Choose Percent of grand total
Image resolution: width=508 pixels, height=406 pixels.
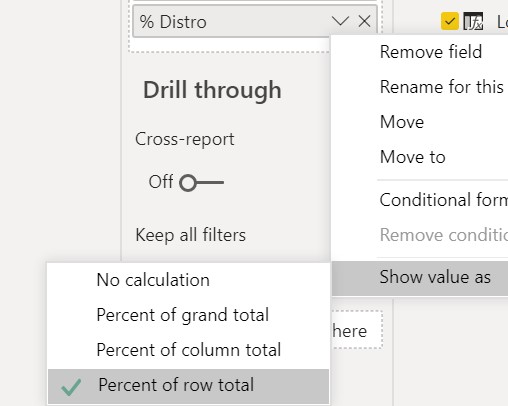(188, 315)
